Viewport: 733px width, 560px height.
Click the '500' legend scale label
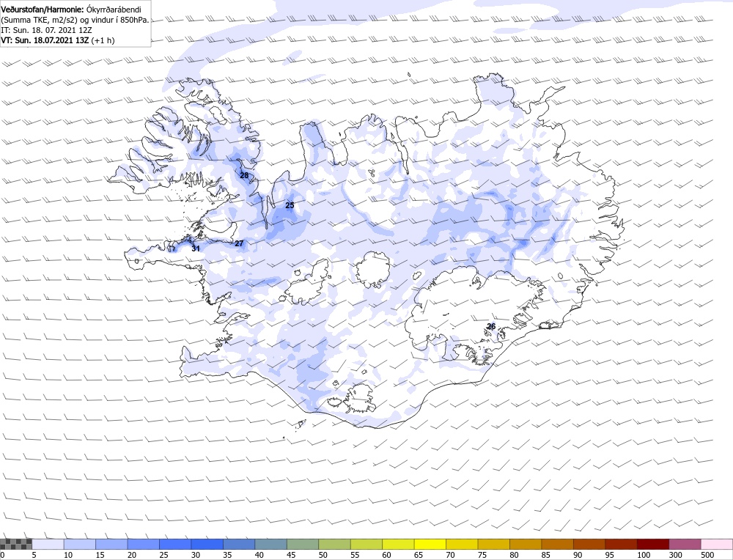click(707, 555)
